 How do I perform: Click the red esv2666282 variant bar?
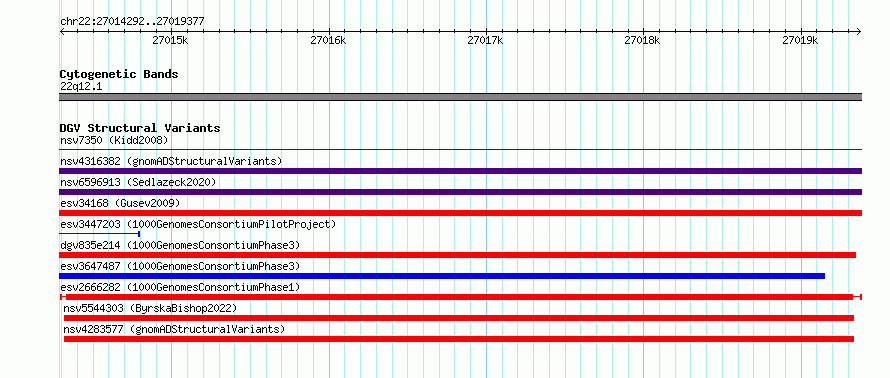[460, 297]
